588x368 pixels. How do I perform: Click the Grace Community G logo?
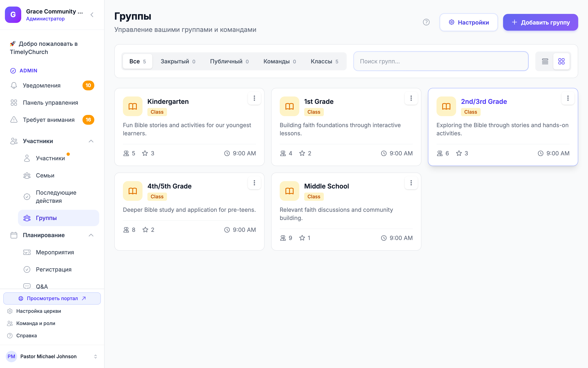point(13,15)
